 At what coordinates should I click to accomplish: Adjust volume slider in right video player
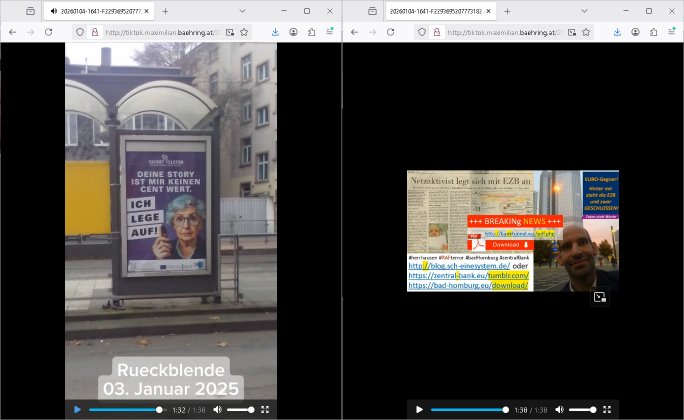point(582,409)
